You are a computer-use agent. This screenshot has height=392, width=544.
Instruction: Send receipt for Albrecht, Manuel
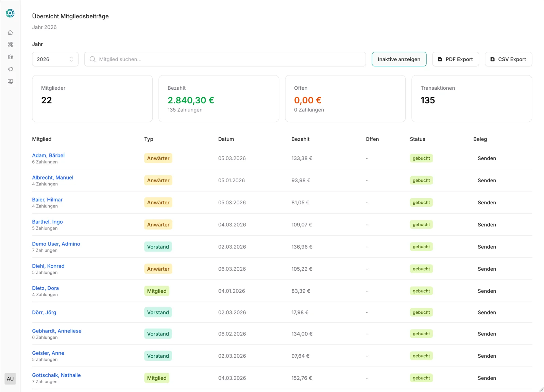point(487,181)
